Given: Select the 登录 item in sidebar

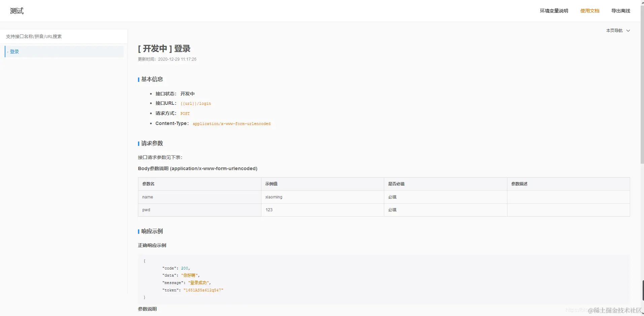Looking at the screenshot, I should 64,52.
